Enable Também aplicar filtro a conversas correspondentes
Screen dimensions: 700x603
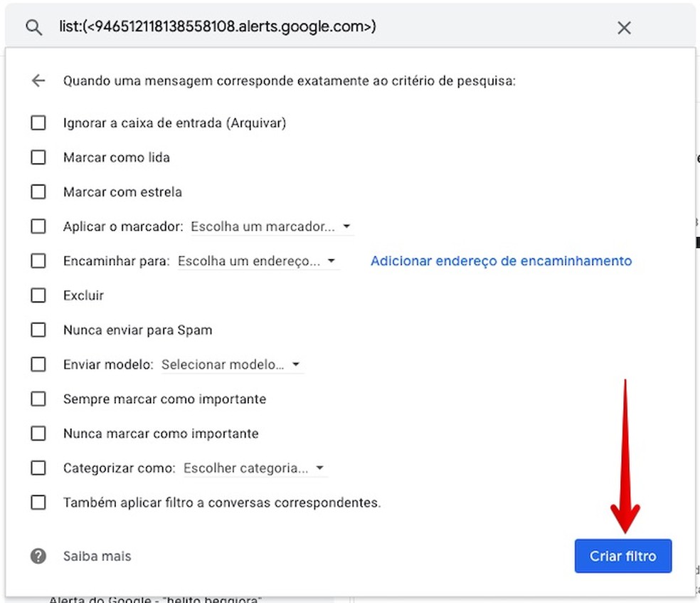[38, 503]
